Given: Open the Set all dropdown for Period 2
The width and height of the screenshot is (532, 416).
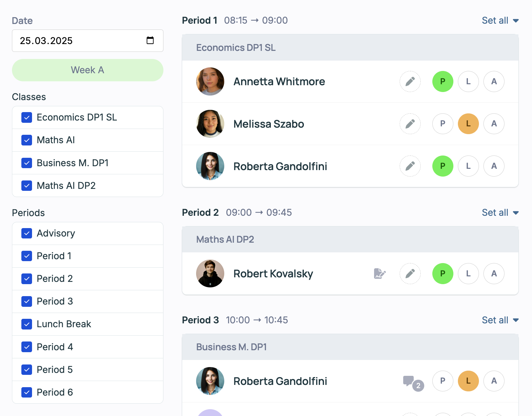Looking at the screenshot, I should point(500,213).
